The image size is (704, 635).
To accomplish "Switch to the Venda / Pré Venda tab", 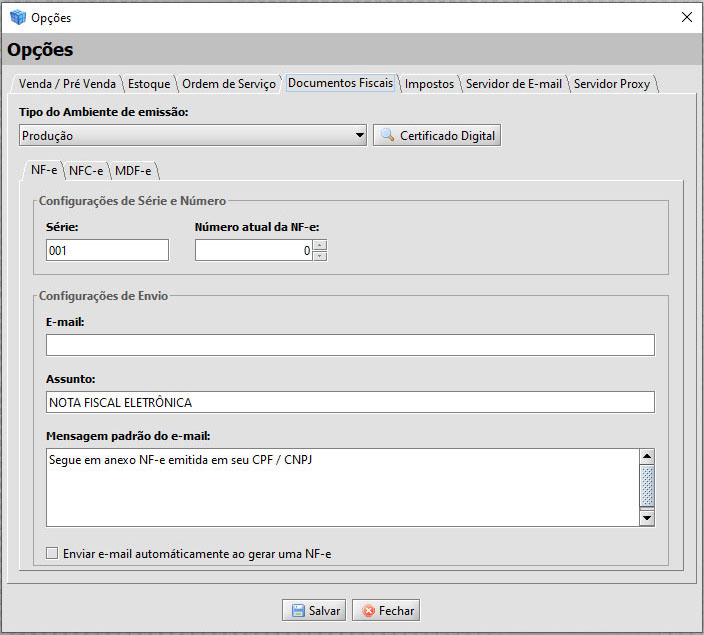I will coord(67,84).
